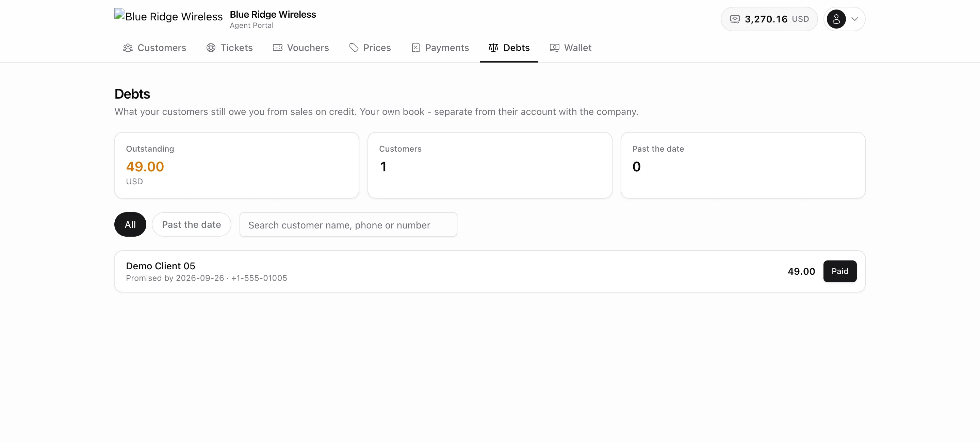Click the Agent Portal subtitle

pyautogui.click(x=251, y=25)
